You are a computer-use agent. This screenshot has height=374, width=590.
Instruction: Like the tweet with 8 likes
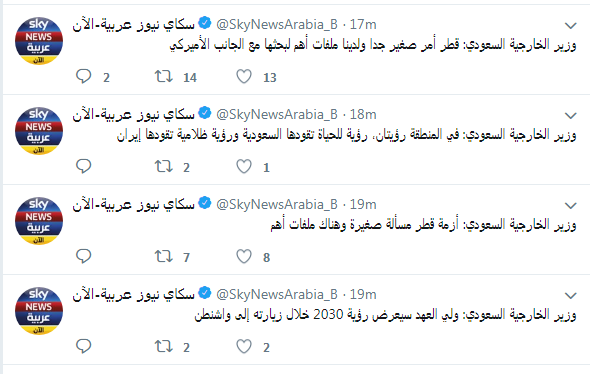pos(244,256)
